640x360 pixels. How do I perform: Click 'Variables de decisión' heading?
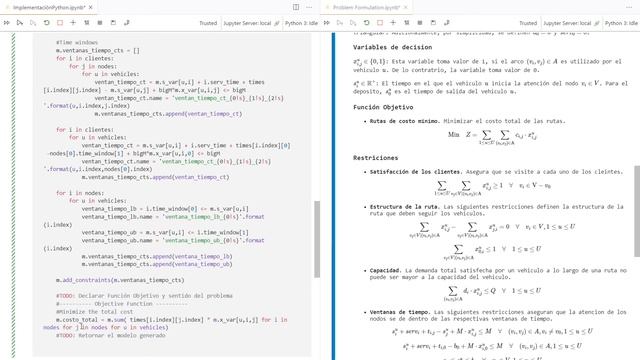(x=392, y=47)
